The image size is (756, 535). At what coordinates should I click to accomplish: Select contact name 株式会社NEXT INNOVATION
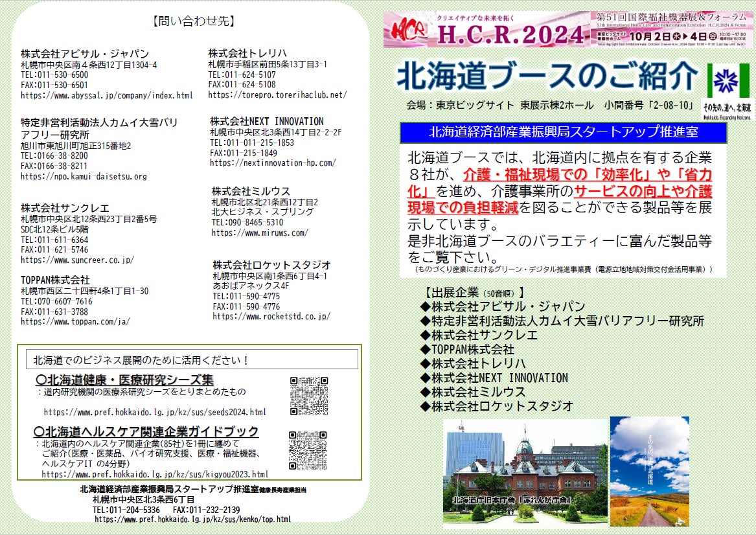tap(267, 122)
